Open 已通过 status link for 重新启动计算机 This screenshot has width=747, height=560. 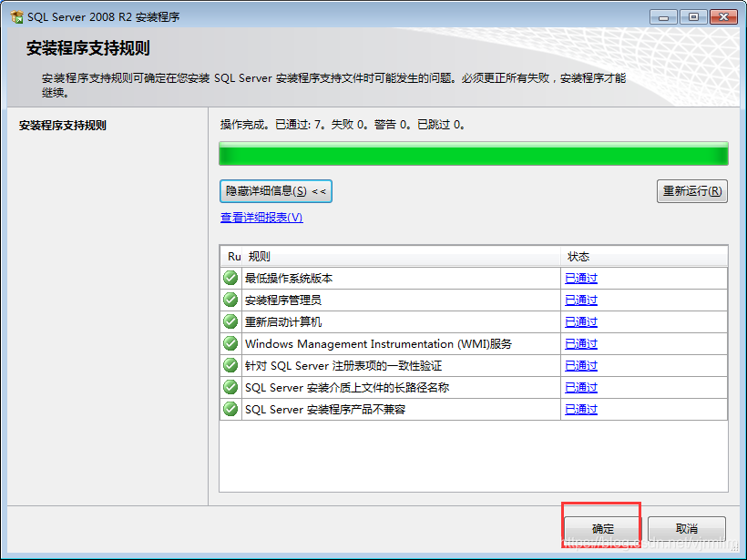pos(580,322)
